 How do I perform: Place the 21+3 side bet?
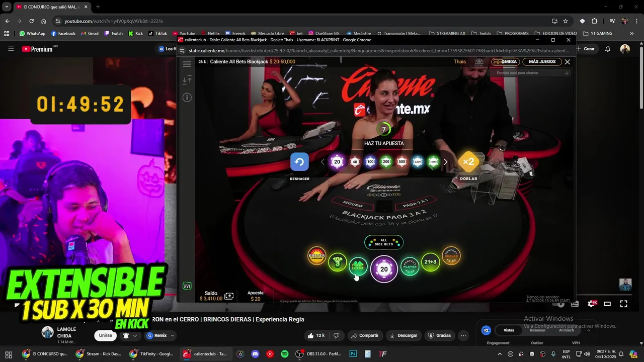pos(430,262)
